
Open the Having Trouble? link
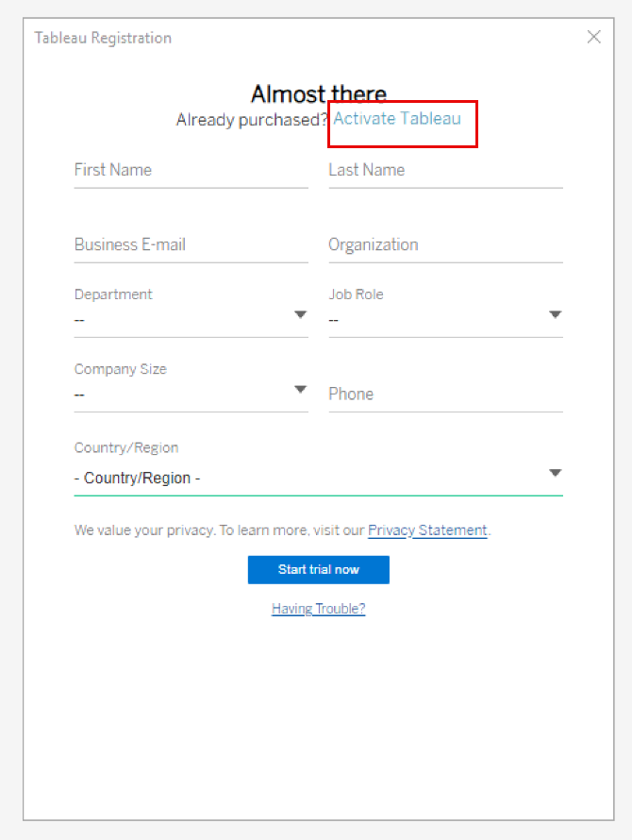(x=318, y=609)
